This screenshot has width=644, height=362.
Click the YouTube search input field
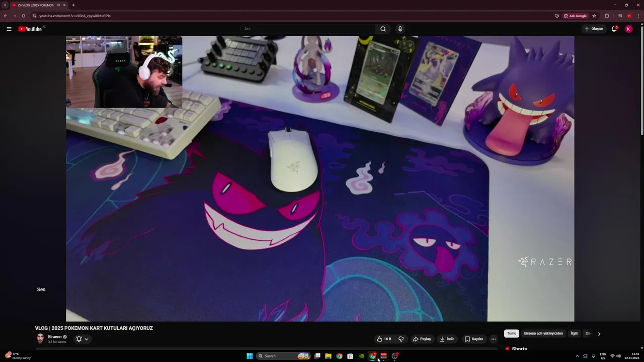pyautogui.click(x=308, y=29)
